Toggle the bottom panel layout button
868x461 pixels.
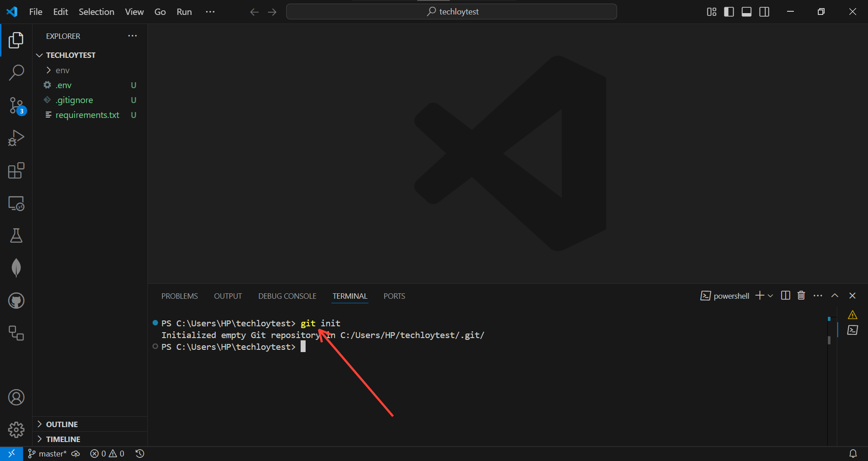point(746,12)
